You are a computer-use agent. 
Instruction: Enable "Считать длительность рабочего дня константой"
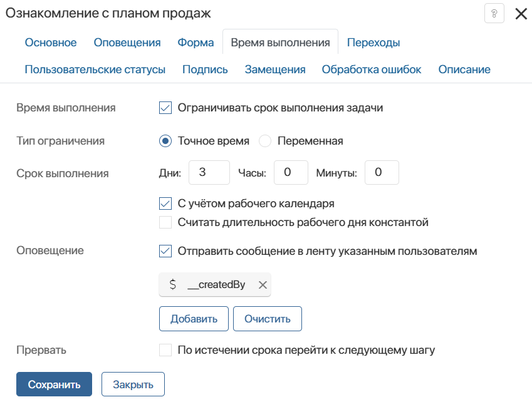[x=165, y=222]
